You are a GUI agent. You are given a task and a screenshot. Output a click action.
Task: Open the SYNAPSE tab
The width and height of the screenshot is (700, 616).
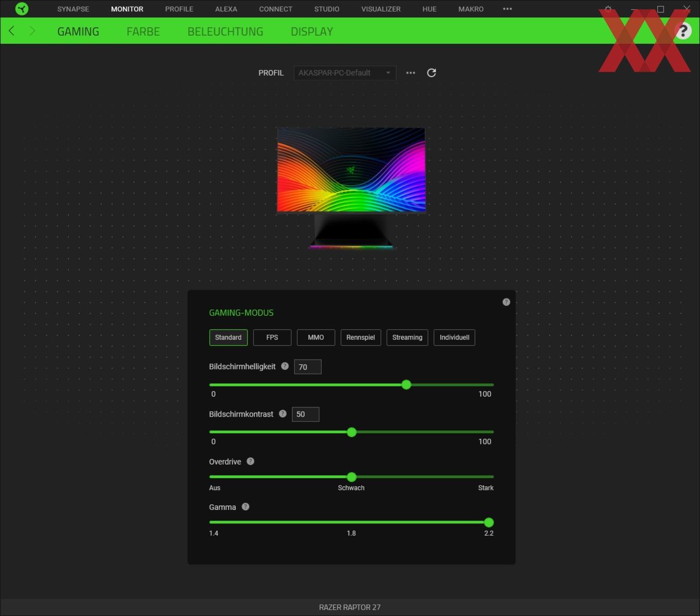point(73,9)
